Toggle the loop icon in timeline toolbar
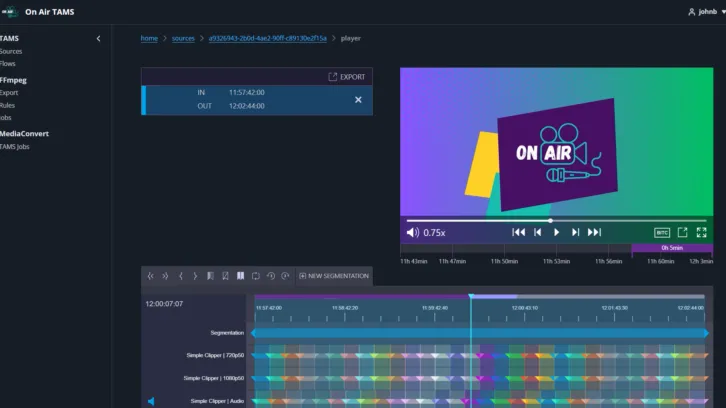 255,276
